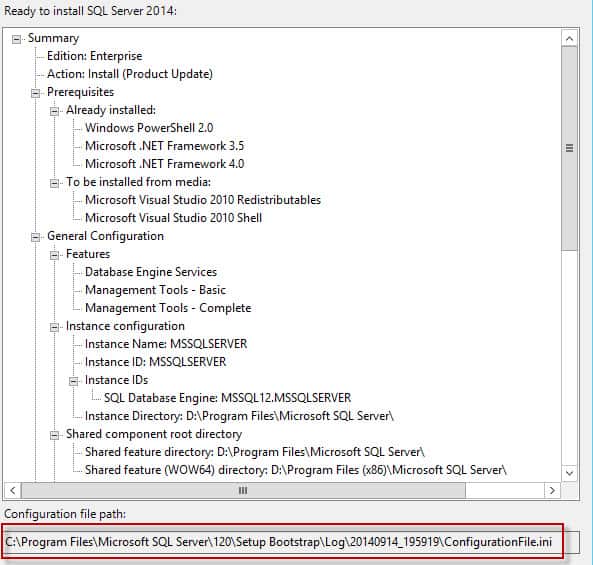This screenshot has height=565, width=593.
Task: Collapse the Summary root node
Action: pyautogui.click(x=16, y=39)
